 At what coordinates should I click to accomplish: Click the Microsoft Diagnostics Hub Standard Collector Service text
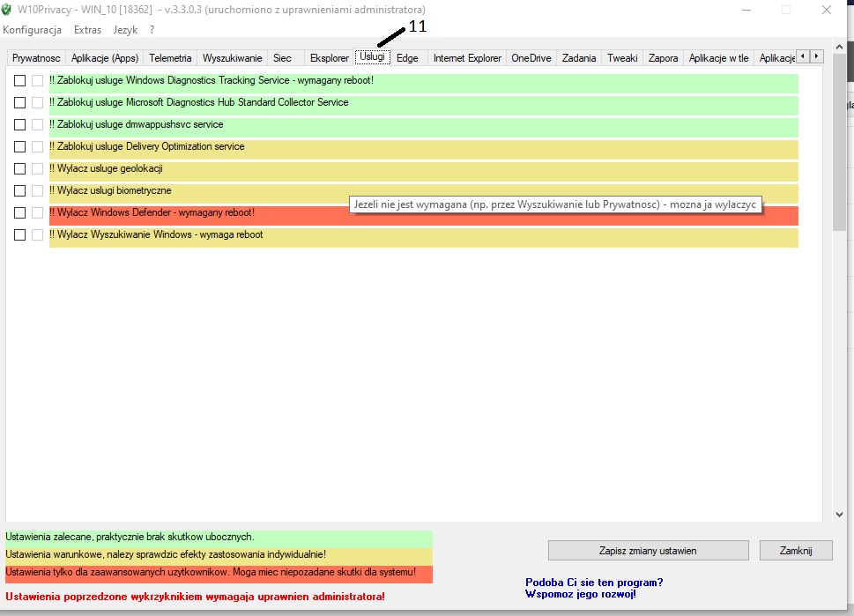199,102
